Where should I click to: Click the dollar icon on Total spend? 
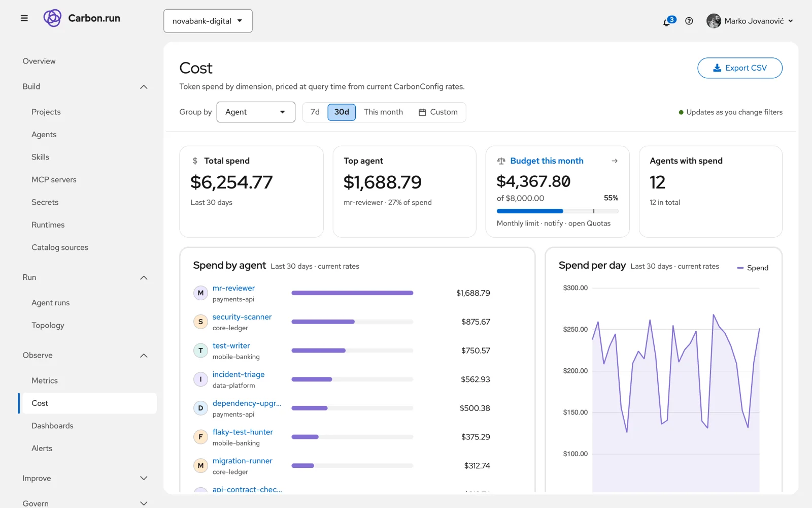click(x=195, y=161)
